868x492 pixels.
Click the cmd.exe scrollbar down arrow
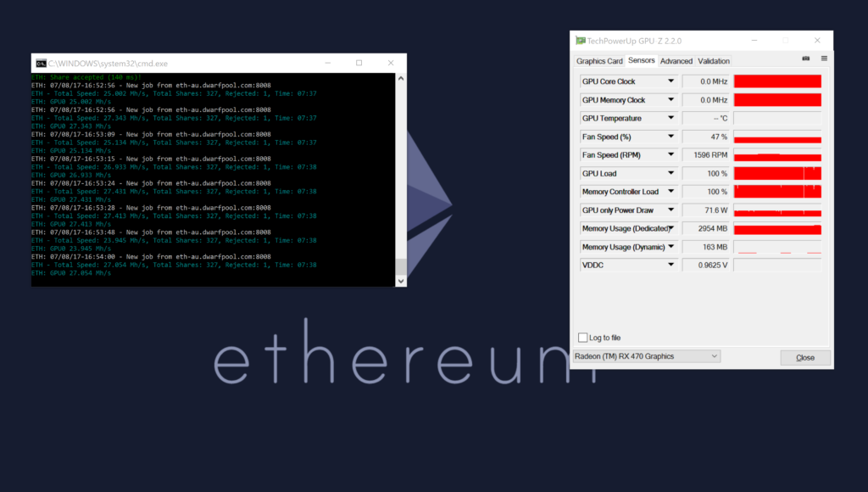[401, 282]
